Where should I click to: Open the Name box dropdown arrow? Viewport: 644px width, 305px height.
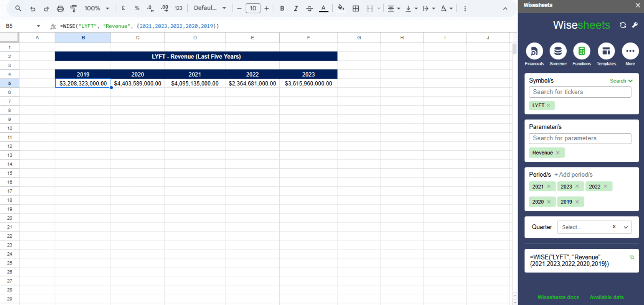(38, 26)
